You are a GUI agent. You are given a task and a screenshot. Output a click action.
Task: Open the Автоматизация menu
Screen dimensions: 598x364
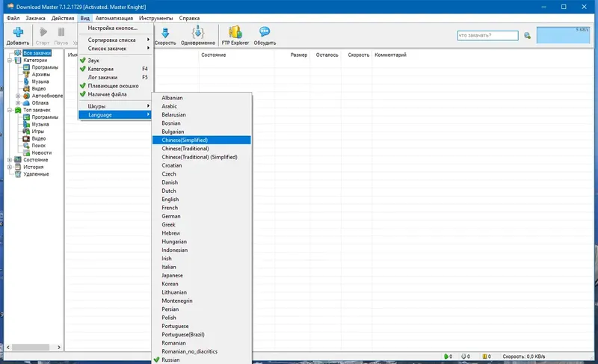[x=114, y=18]
